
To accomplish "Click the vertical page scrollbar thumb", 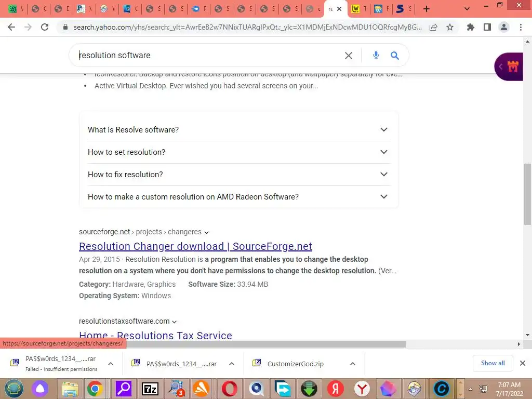I will (x=527, y=194).
